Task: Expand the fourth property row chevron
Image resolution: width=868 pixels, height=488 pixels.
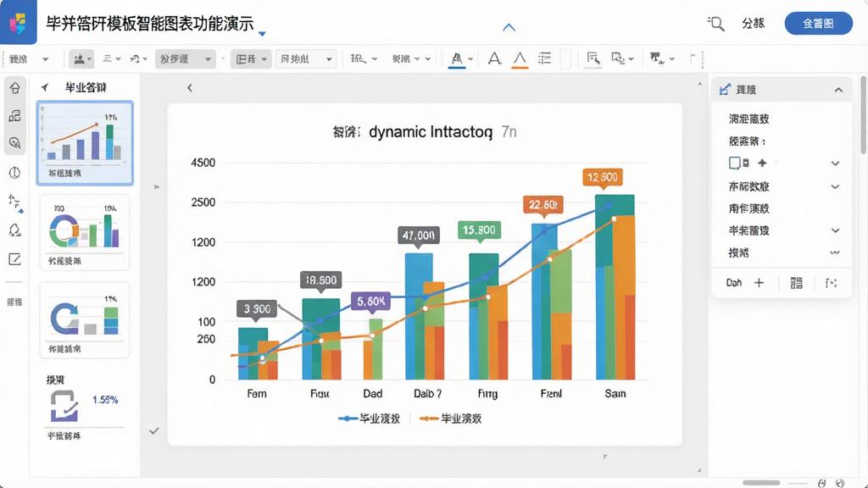Action: click(x=835, y=186)
